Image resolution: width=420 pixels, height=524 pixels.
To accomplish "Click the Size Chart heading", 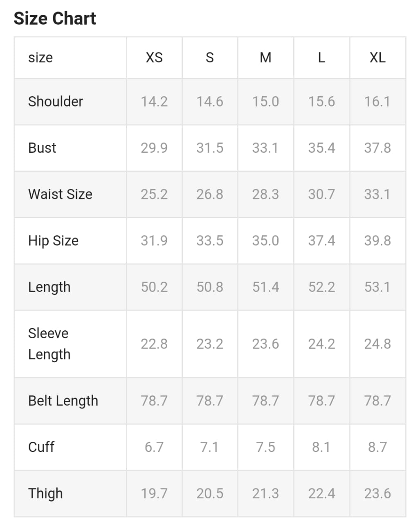I will click(55, 18).
